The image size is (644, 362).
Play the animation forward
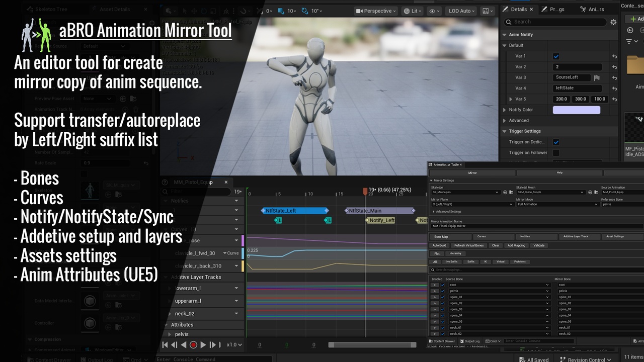tap(203, 345)
